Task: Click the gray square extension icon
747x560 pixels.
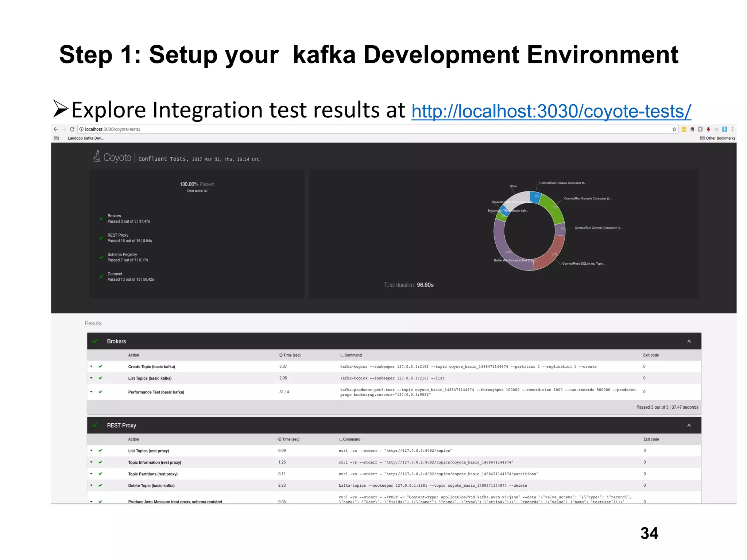Action: tap(700, 129)
